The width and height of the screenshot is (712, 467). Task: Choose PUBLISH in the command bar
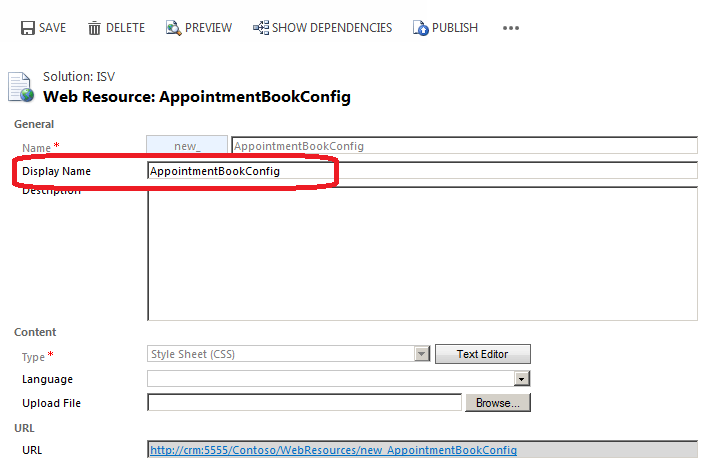coord(455,28)
